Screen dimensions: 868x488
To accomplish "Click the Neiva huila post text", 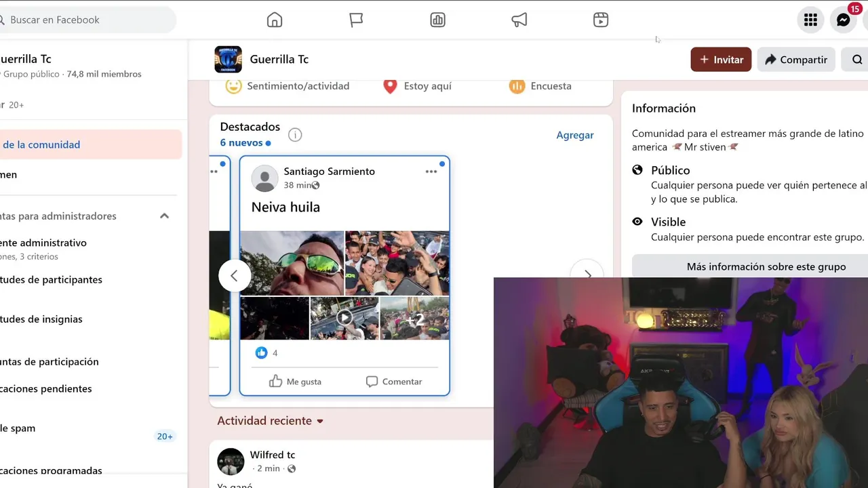I will pos(285,207).
